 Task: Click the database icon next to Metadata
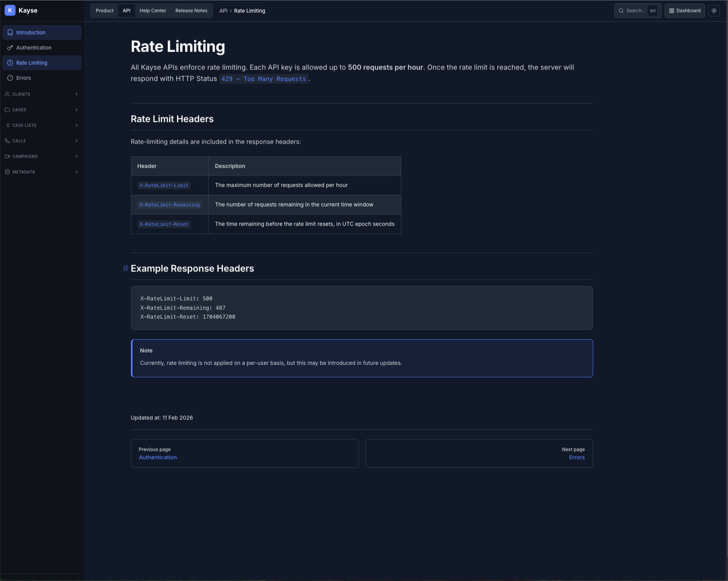pos(7,172)
